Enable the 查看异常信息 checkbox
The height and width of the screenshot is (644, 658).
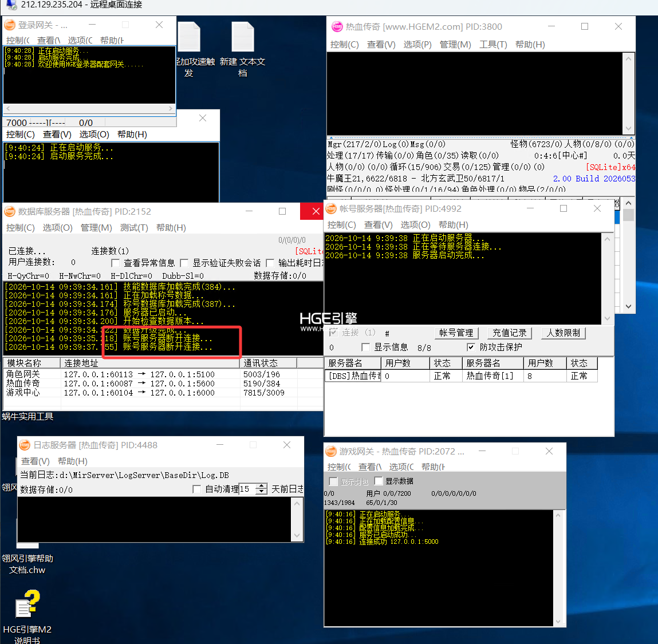pyautogui.click(x=116, y=263)
